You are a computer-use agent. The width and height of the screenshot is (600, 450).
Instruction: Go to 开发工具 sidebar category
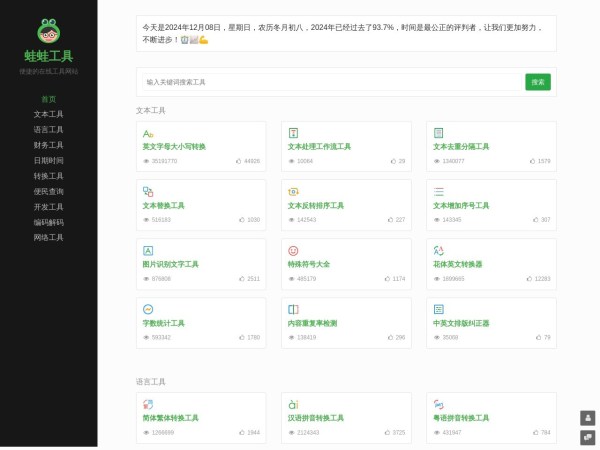tap(48, 207)
